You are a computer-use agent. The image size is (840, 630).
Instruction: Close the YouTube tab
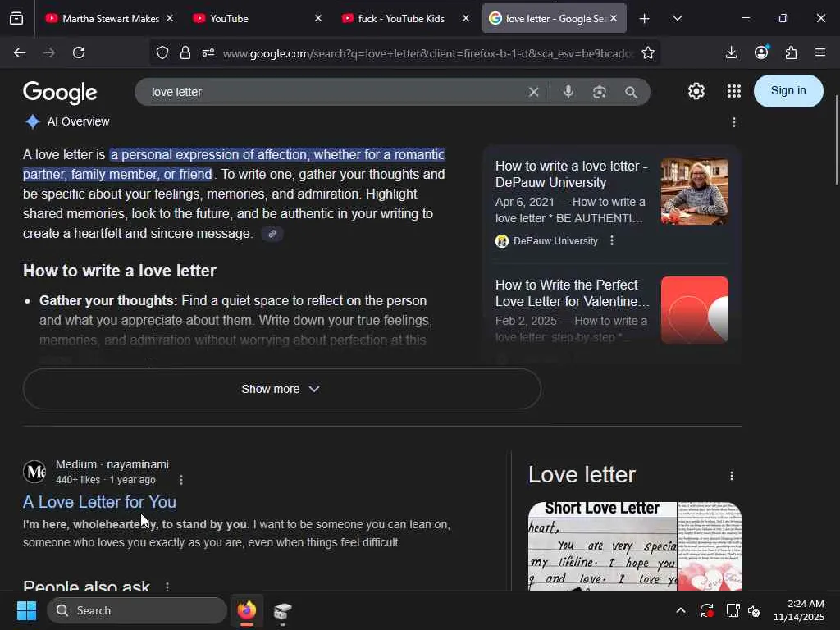tap(318, 18)
